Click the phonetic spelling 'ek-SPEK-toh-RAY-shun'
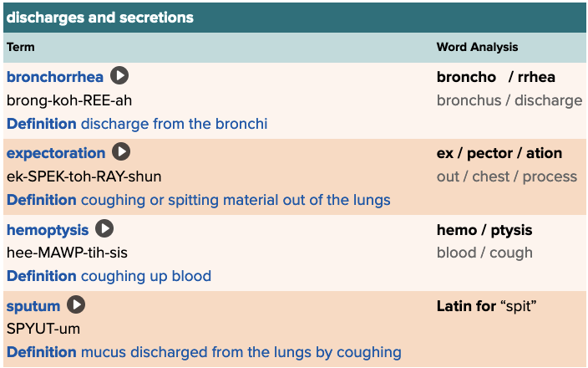The image size is (588, 368). click(x=84, y=176)
